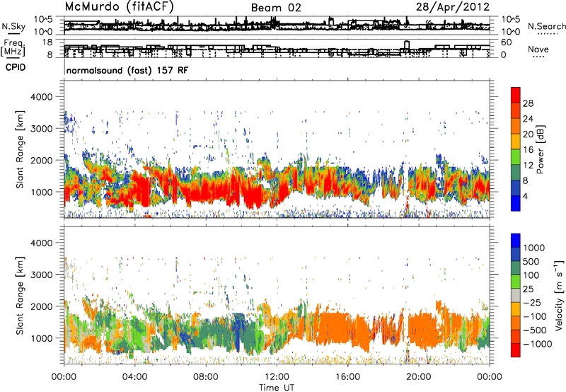Click the 24 label on Power colorbar

point(528,119)
